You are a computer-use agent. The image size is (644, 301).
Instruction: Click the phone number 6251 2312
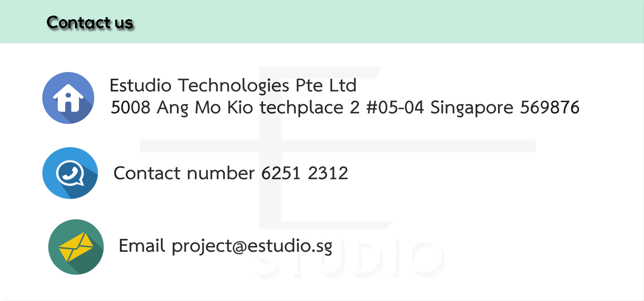305,173
